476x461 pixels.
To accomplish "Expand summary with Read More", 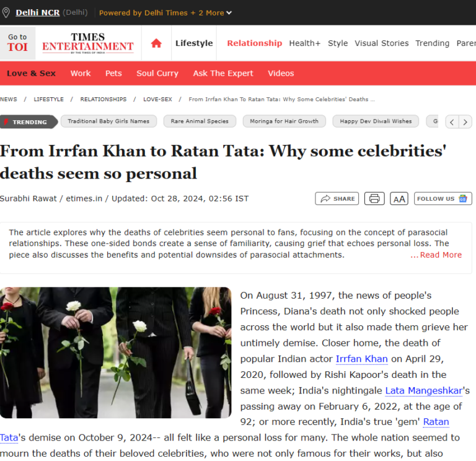I will point(436,255).
